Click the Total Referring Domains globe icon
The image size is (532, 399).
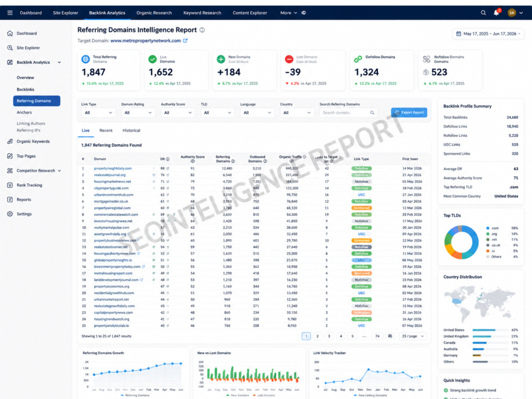point(86,59)
